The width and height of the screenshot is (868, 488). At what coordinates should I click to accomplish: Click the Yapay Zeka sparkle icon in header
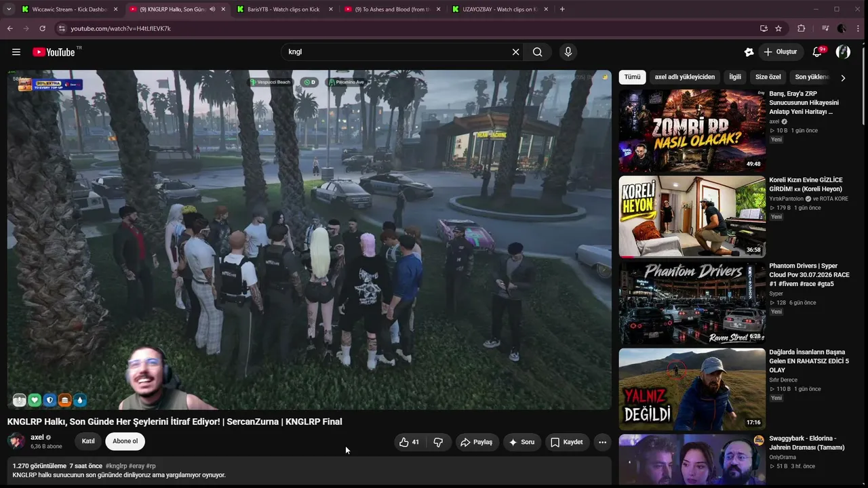click(x=749, y=52)
